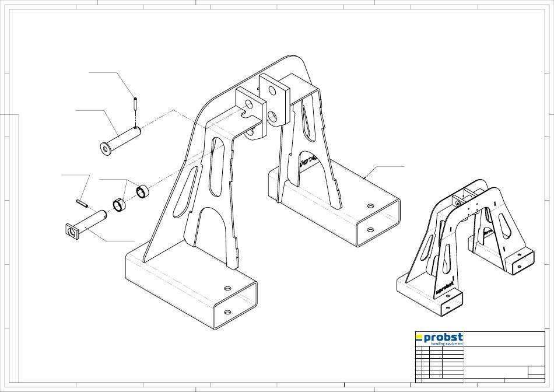
Task: Click the probst logo in title block
Action: coord(439,339)
